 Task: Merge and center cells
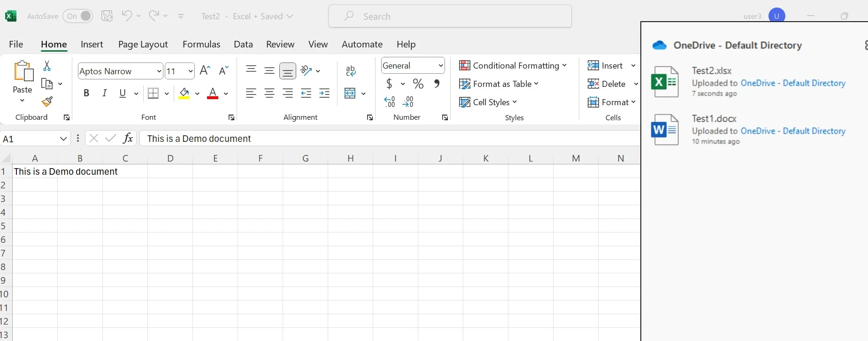(350, 93)
